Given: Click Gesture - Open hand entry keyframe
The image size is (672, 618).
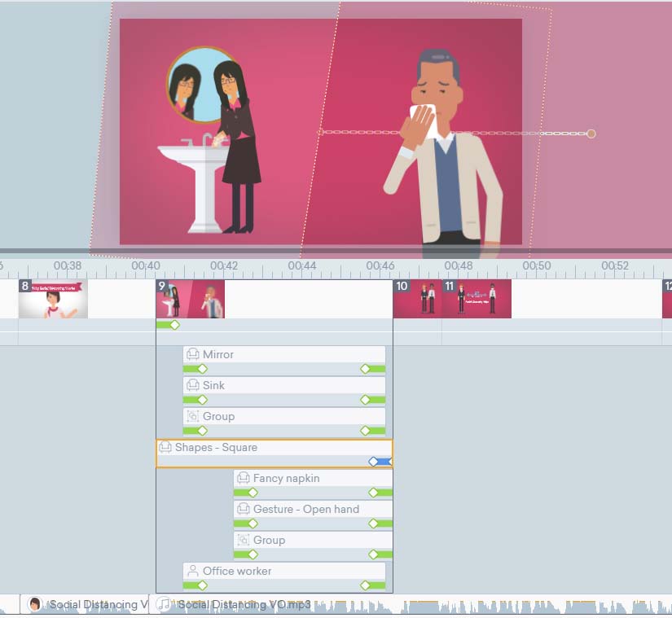Looking at the screenshot, I should click(253, 524).
